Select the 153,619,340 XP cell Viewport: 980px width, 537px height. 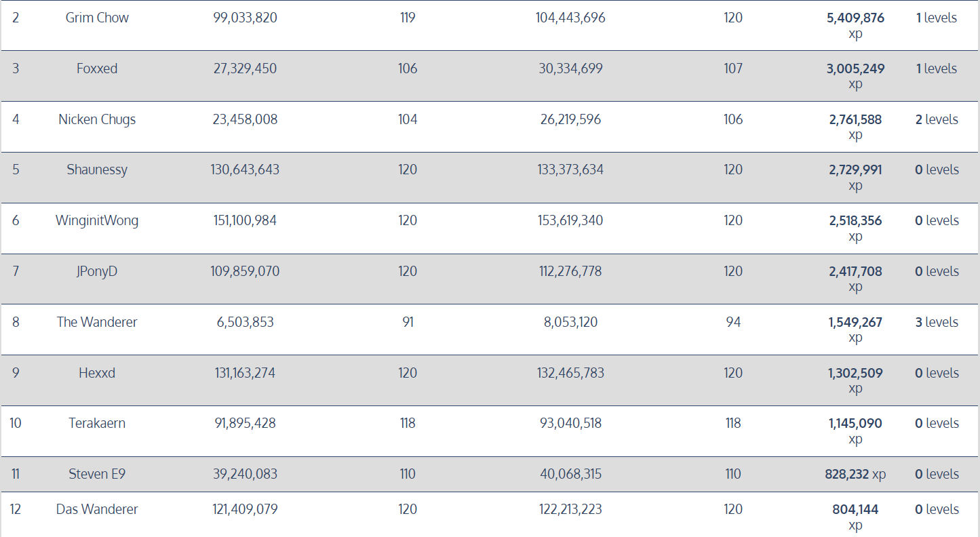570,220
